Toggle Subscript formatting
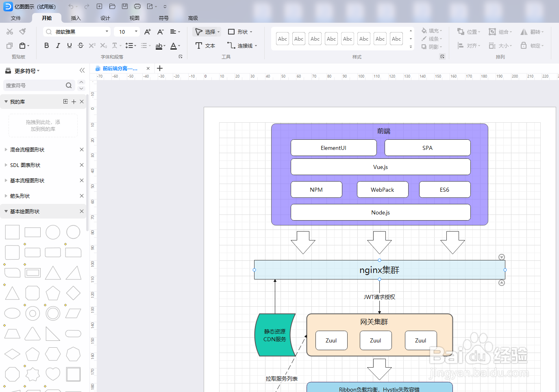 tap(104, 45)
